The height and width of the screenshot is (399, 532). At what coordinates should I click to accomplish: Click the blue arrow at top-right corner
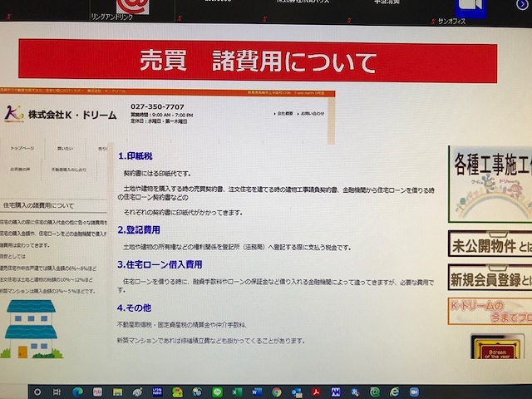point(522,5)
